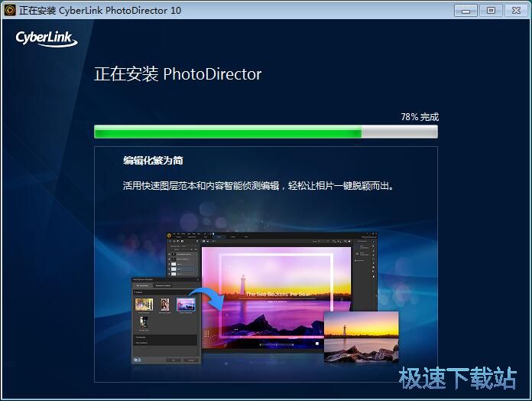This screenshot has width=532, height=401.
Task: Click the '78% 完成' progress text
Action: click(420, 117)
